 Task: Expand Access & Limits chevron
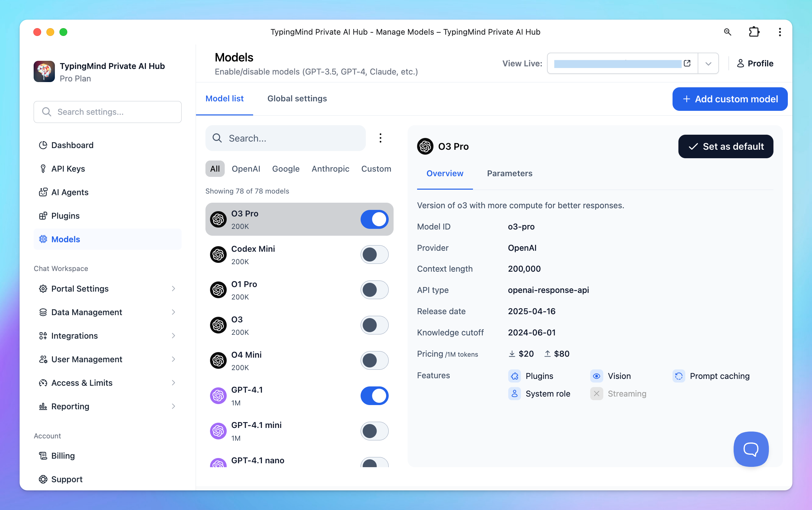173,383
